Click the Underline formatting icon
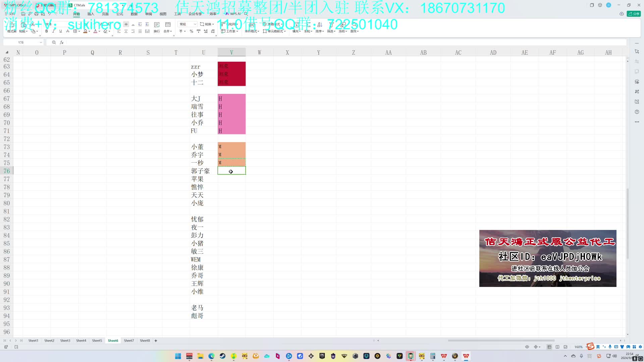644x362 pixels. tap(60, 31)
